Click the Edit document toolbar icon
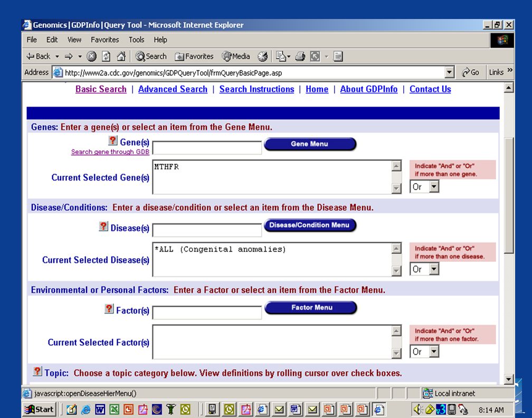This screenshot has width=532, height=418. 338,56
